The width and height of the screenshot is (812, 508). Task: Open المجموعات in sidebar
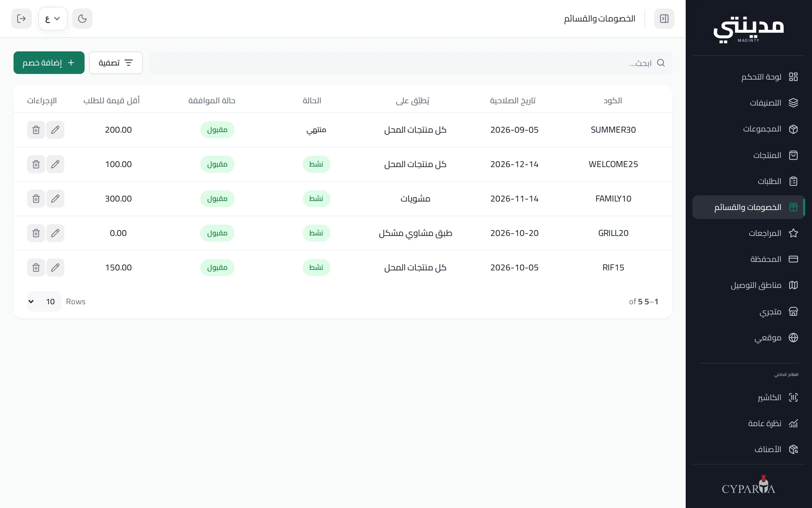coord(749,129)
